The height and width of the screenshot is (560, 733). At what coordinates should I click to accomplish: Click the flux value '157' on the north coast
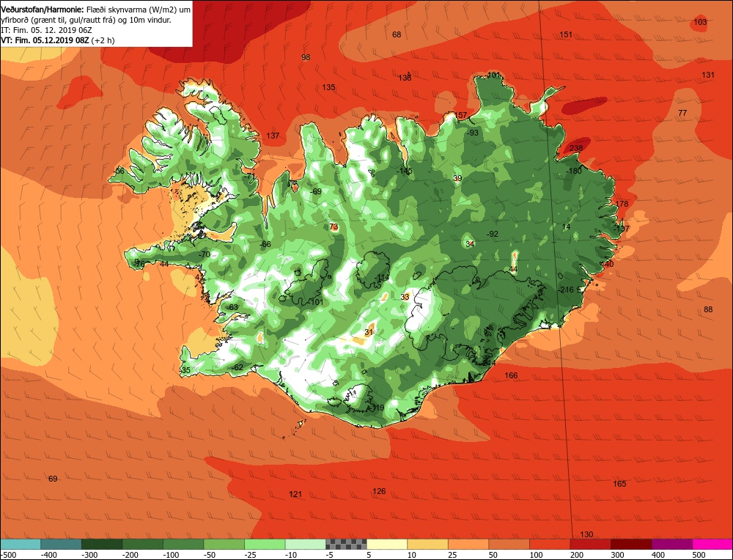click(x=461, y=115)
